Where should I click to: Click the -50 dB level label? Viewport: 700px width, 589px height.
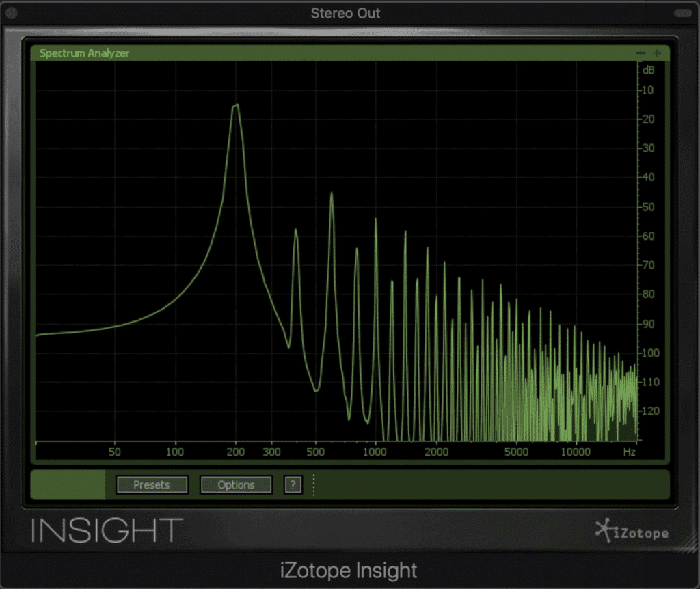coord(648,207)
